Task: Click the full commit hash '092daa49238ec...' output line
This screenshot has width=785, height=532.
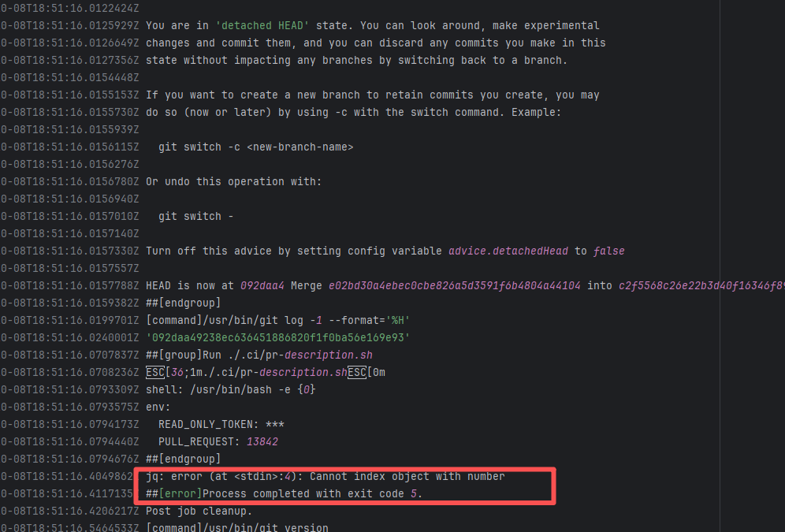Action: pyautogui.click(x=277, y=337)
